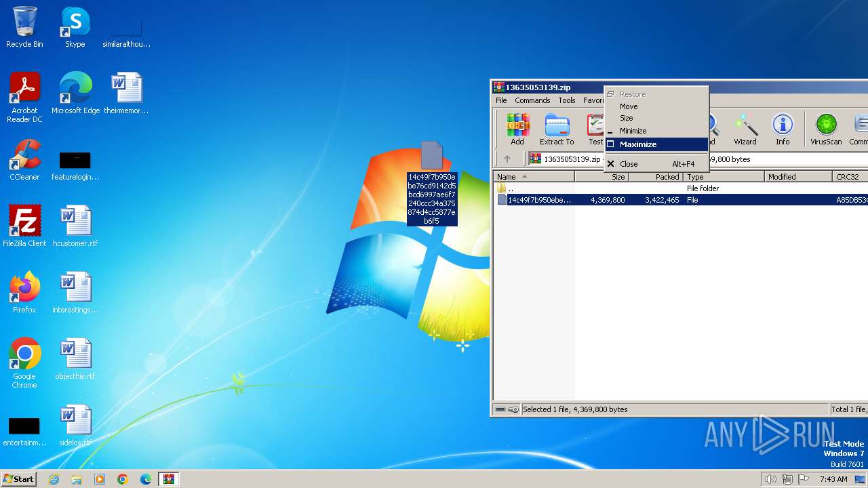The width and height of the screenshot is (868, 488).
Task: Open the File menu in WinRAR
Action: tap(501, 100)
